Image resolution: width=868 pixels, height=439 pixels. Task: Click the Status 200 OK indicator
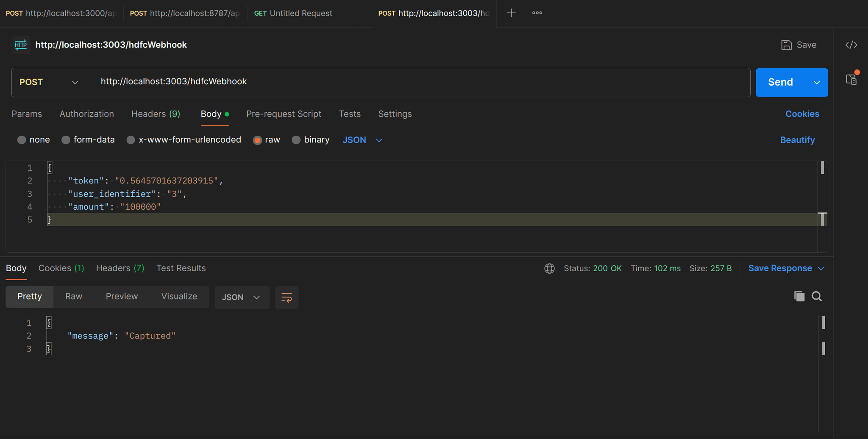coord(593,268)
